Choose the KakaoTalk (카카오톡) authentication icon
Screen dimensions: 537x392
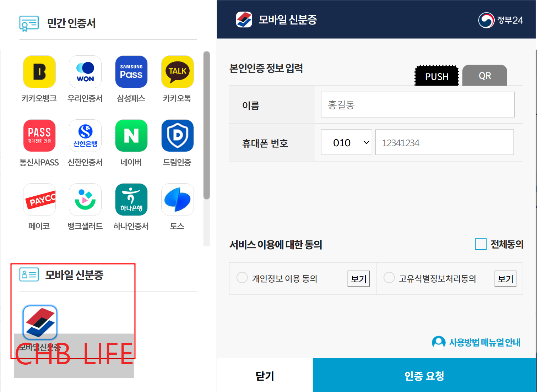pyautogui.click(x=178, y=72)
